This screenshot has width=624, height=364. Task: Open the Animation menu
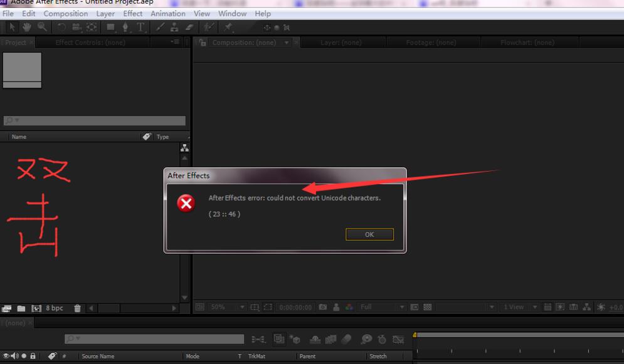click(x=167, y=13)
